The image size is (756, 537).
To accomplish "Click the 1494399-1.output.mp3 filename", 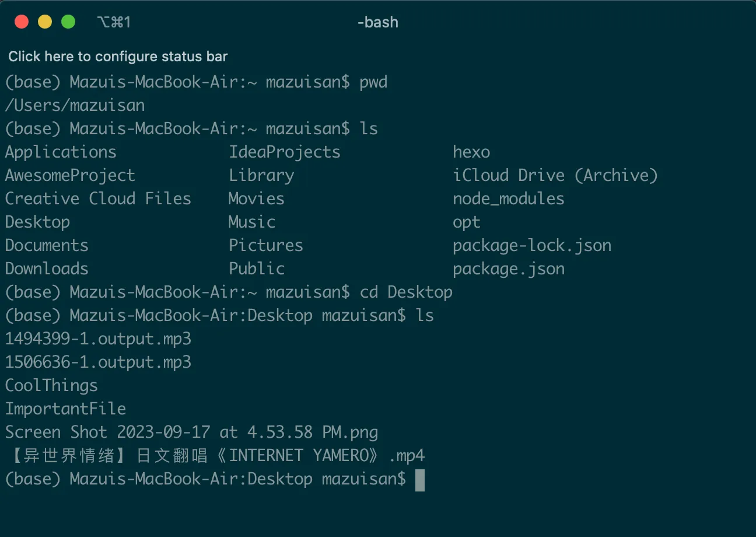I will pos(98,339).
